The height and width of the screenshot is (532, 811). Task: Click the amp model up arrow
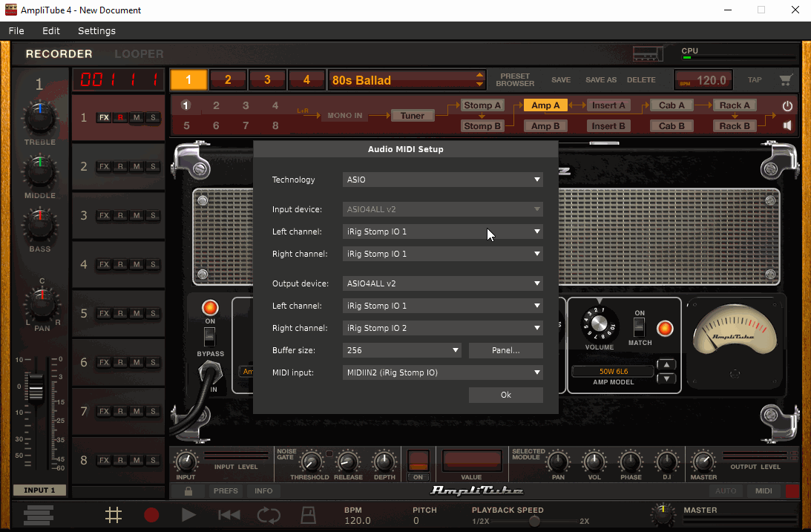666,365
